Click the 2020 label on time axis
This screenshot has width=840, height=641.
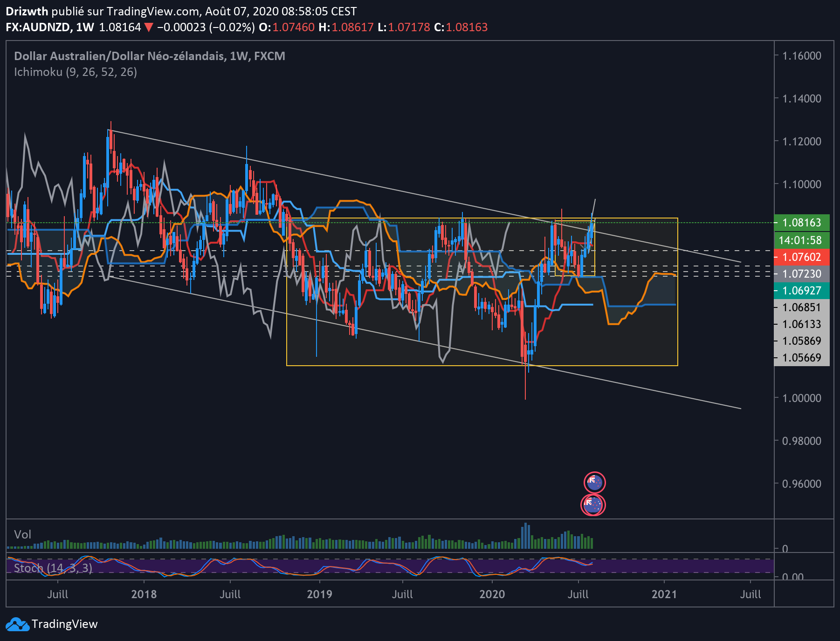click(492, 594)
